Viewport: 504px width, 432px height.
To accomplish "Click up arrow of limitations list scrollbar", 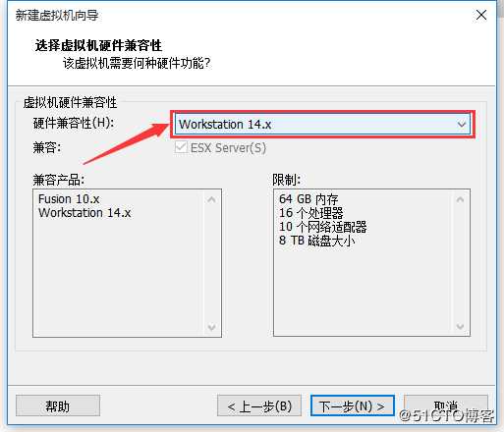I will (460, 199).
